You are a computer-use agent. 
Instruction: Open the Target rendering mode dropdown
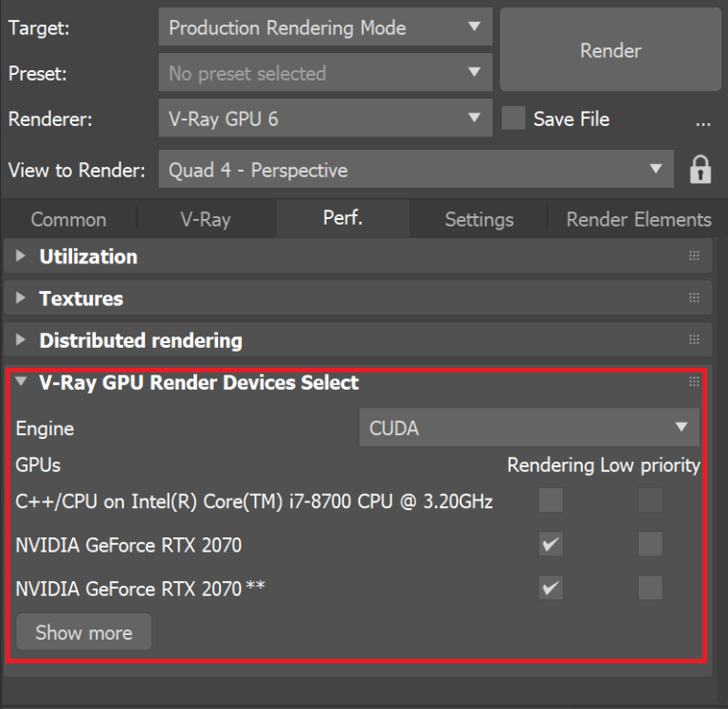pos(325,27)
